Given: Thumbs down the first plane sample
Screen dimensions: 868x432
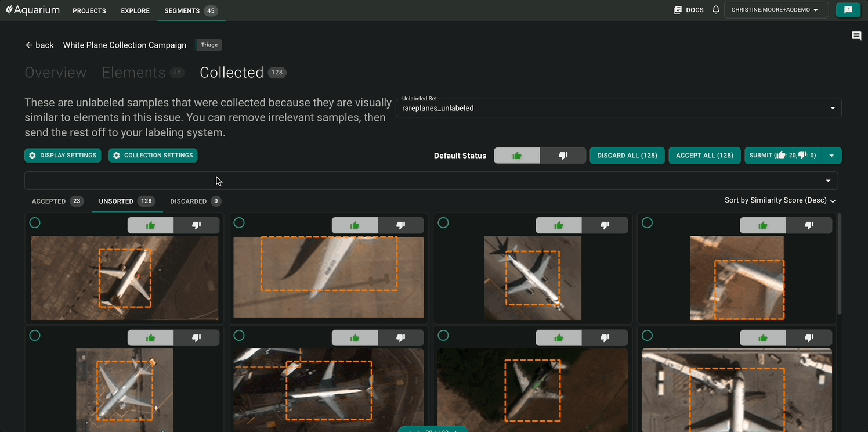Looking at the screenshot, I should 196,225.
